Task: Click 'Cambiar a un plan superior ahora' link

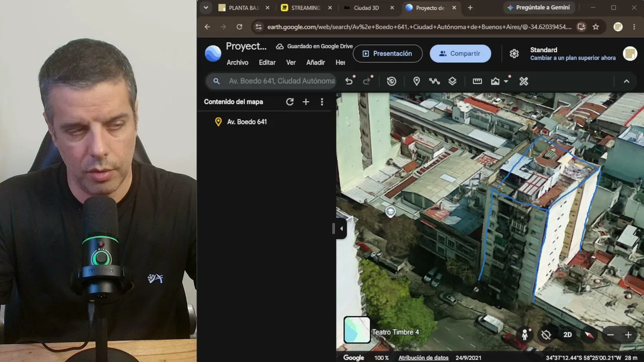Action: (x=573, y=58)
